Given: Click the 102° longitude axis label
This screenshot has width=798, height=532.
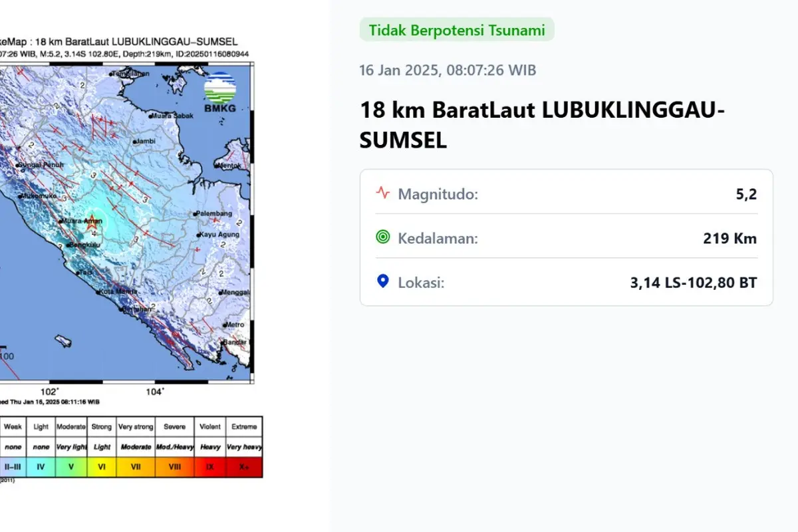Looking at the screenshot, I should (x=50, y=392).
